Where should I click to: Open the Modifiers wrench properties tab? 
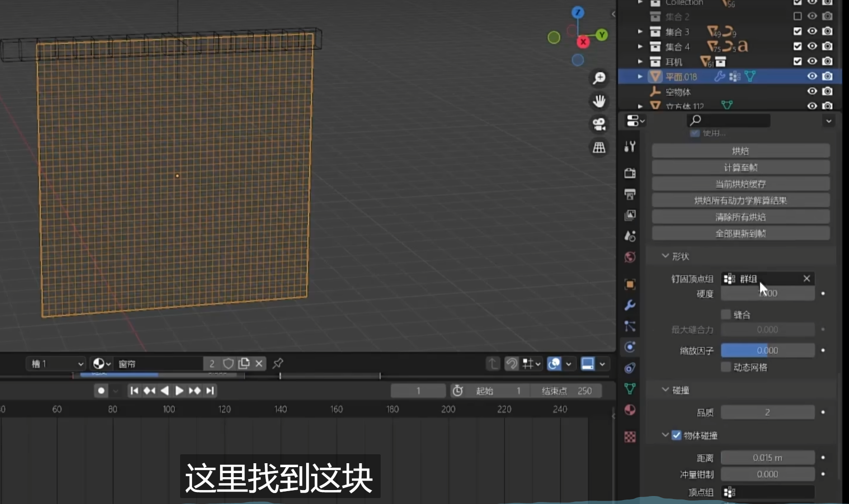630,305
